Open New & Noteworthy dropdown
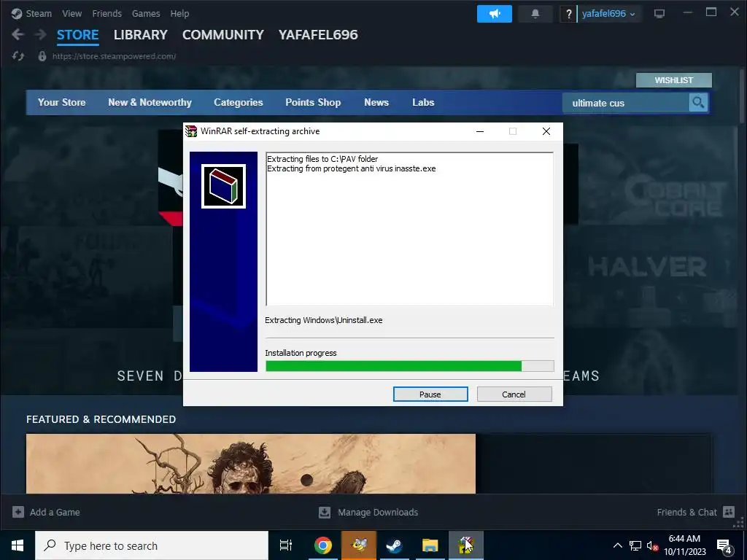Image resolution: width=747 pixels, height=560 pixels. coord(150,102)
